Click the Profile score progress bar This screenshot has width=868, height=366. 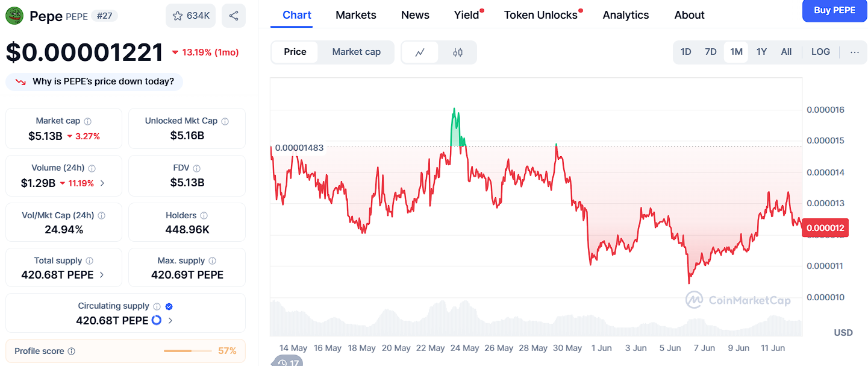click(187, 351)
